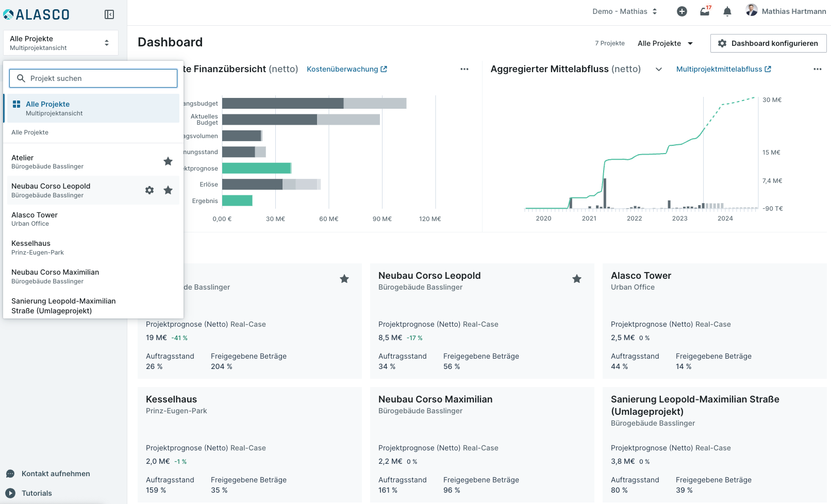
Task: Toggle favorite star for Neubau Corso Leopold in list
Action: click(168, 190)
